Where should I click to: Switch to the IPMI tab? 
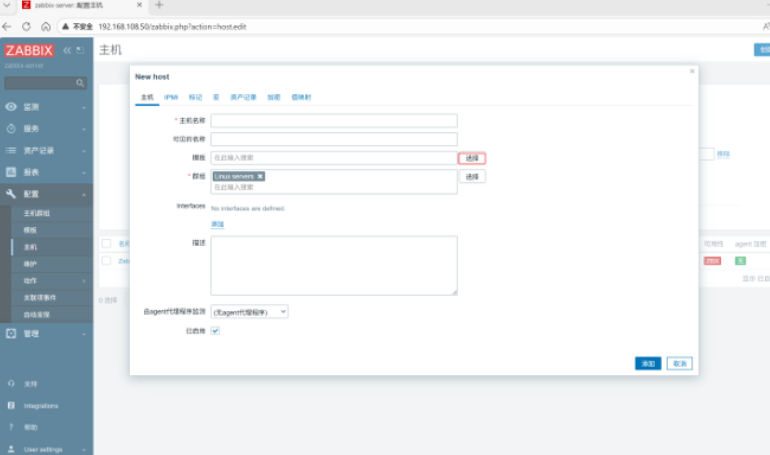(171, 97)
